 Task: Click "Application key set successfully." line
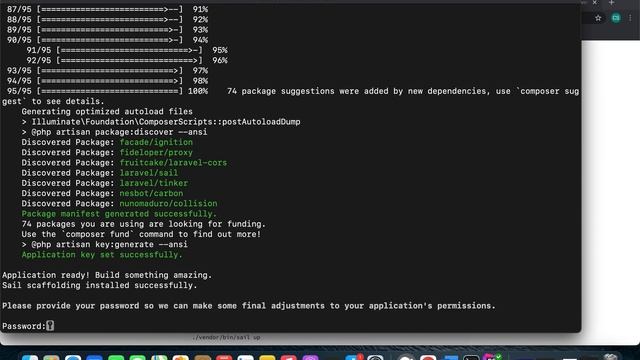coord(102,254)
